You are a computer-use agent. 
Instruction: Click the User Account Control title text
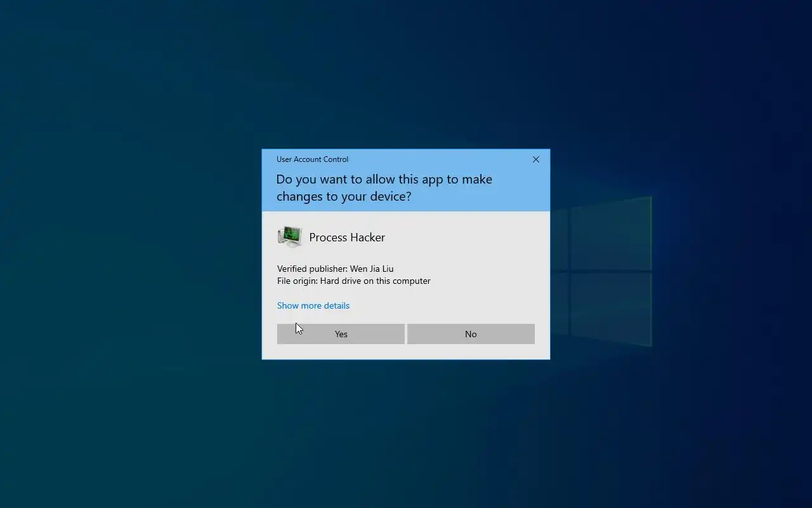point(312,159)
